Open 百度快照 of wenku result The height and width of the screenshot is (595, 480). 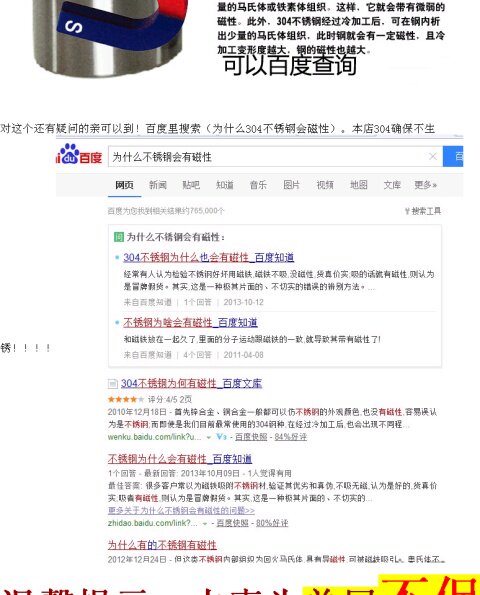(x=251, y=437)
